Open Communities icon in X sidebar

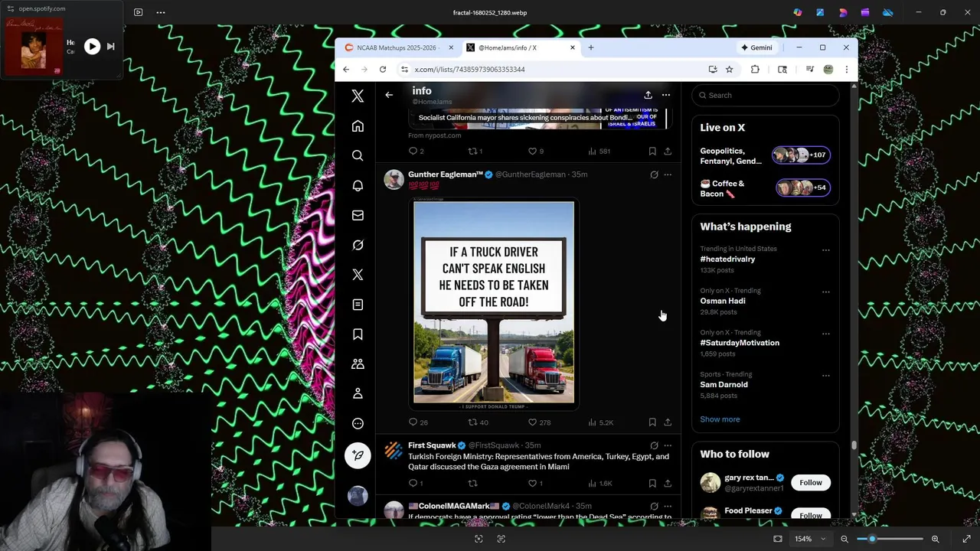pyautogui.click(x=358, y=364)
